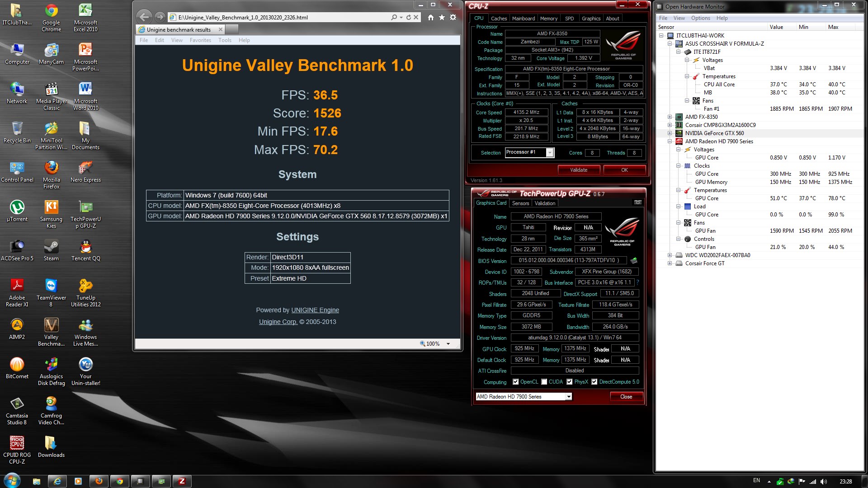This screenshot has width=868, height=488.
Task: Open the UNIGINE Engine link
Action: pos(315,310)
